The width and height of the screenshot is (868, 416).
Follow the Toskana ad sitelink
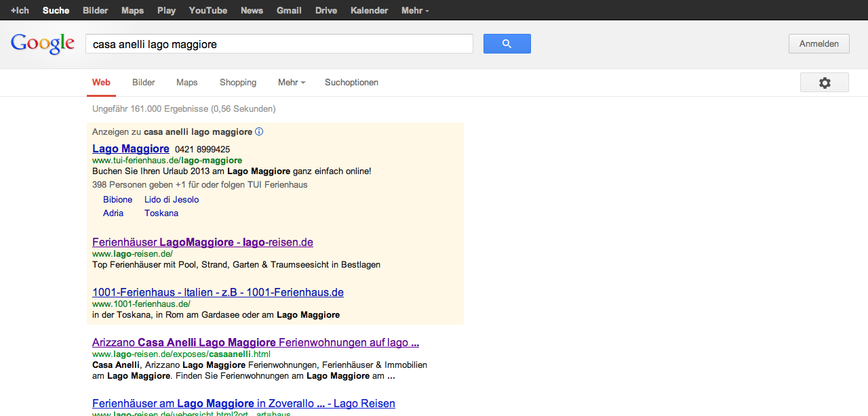pos(161,213)
